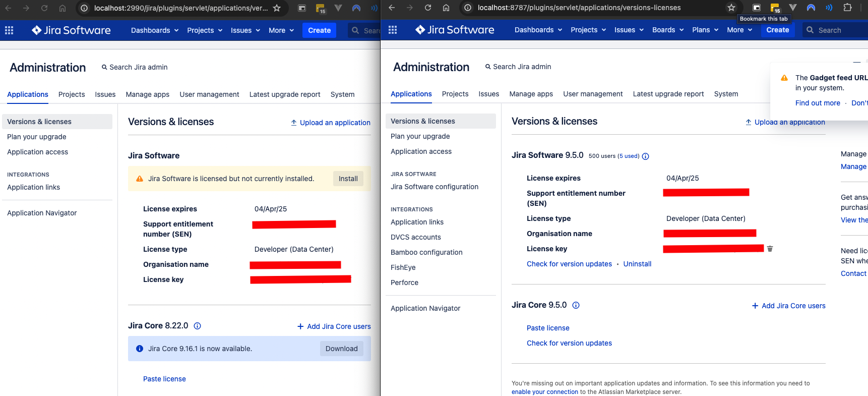Click the info icon beside Jira Core 9.5.0

click(576, 305)
